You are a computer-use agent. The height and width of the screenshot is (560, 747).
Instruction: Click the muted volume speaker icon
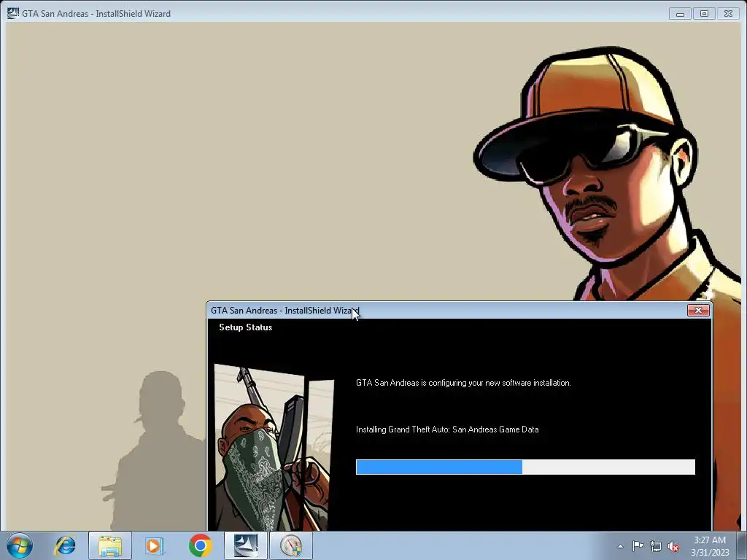pyautogui.click(x=673, y=546)
